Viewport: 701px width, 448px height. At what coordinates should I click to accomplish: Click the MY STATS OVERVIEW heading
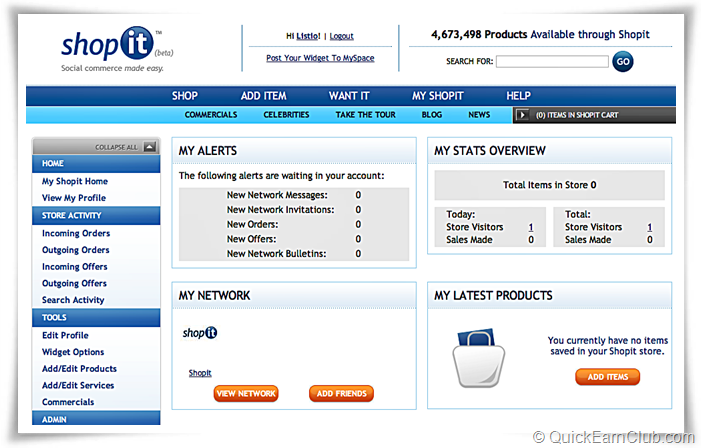[x=490, y=151]
